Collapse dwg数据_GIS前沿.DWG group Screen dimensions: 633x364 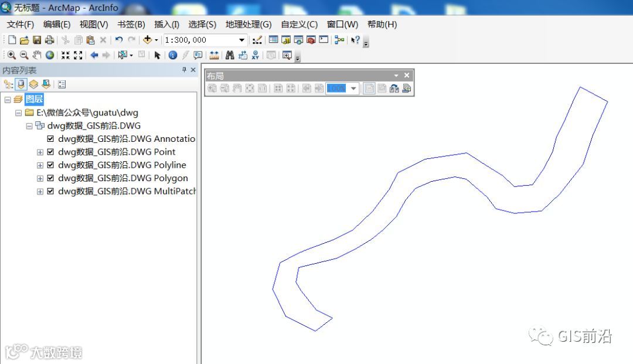tap(29, 126)
